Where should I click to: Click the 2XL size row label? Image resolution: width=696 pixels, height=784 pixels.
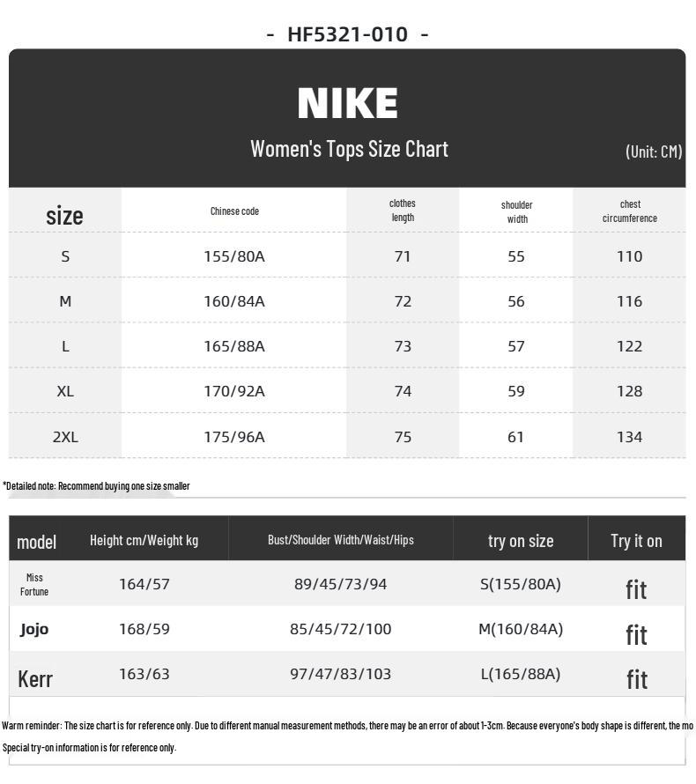(65, 437)
